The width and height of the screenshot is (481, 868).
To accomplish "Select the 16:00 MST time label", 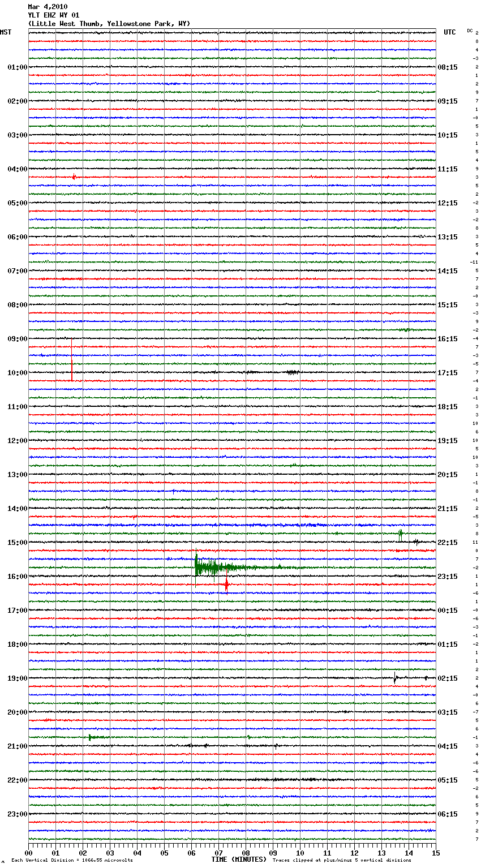I will (17, 577).
